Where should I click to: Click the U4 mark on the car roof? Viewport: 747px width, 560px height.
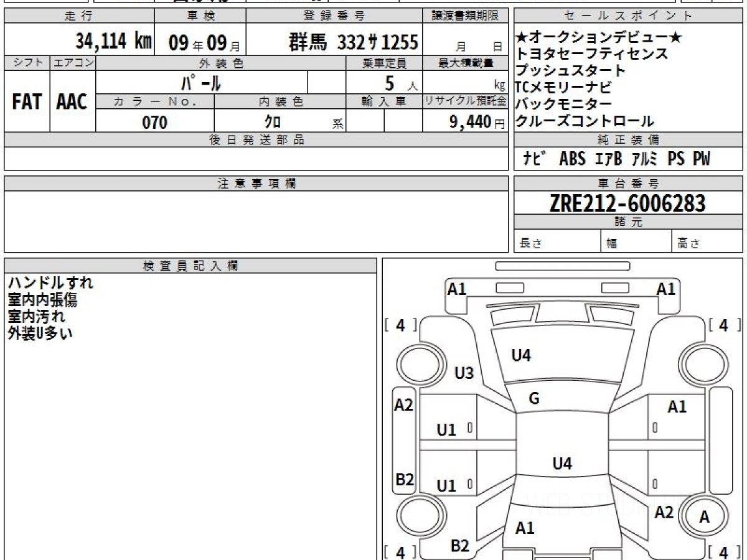[x=561, y=463]
